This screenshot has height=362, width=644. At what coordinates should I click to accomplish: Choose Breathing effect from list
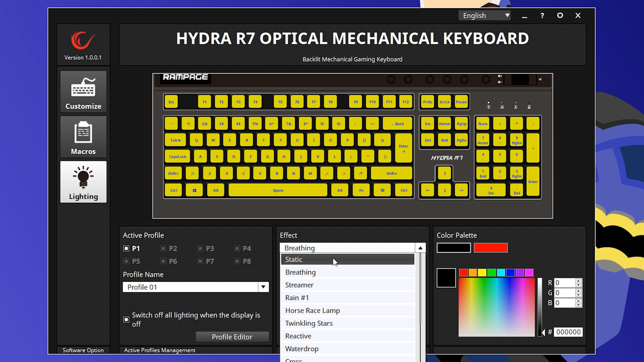pos(347,272)
